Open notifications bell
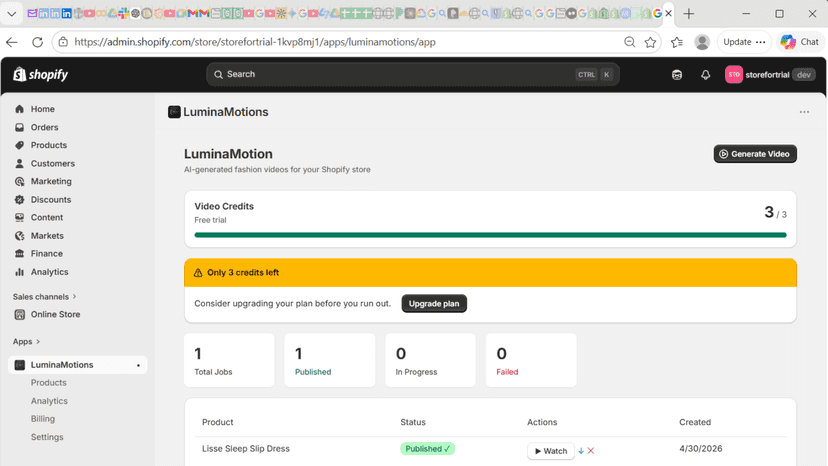This screenshot has height=466, width=828. pos(705,75)
